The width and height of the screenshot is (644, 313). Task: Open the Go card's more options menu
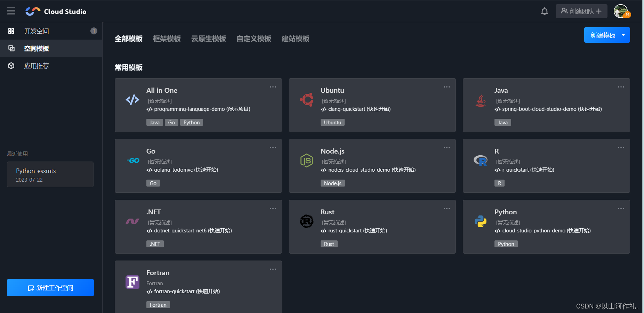273,148
